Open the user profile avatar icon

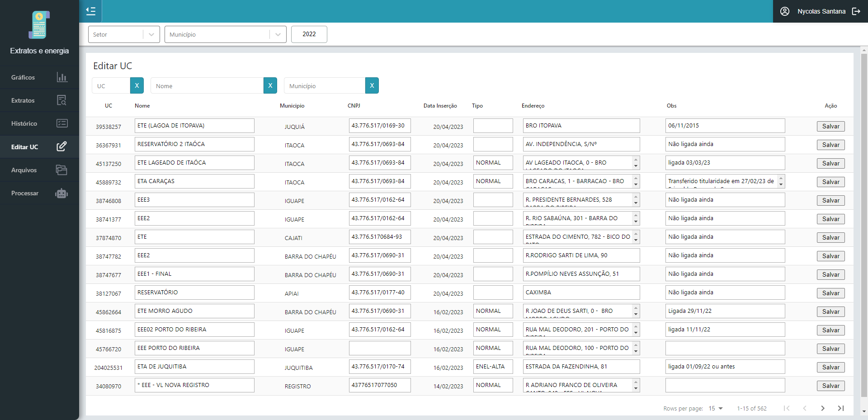(785, 11)
